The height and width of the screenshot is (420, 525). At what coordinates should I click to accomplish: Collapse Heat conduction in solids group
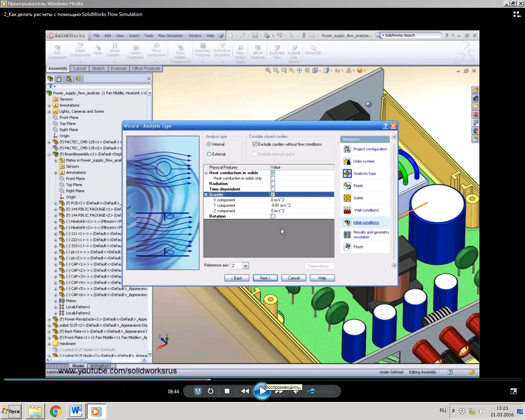pyautogui.click(x=206, y=173)
